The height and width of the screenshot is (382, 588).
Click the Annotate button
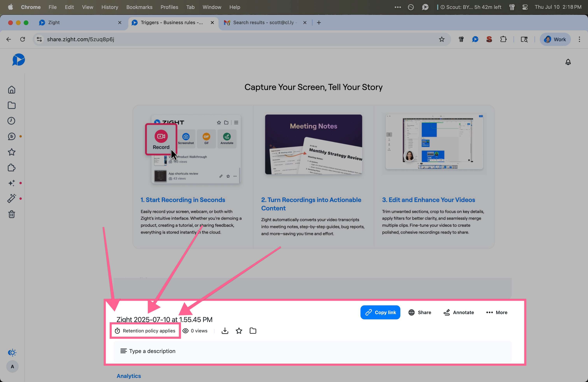458,313
